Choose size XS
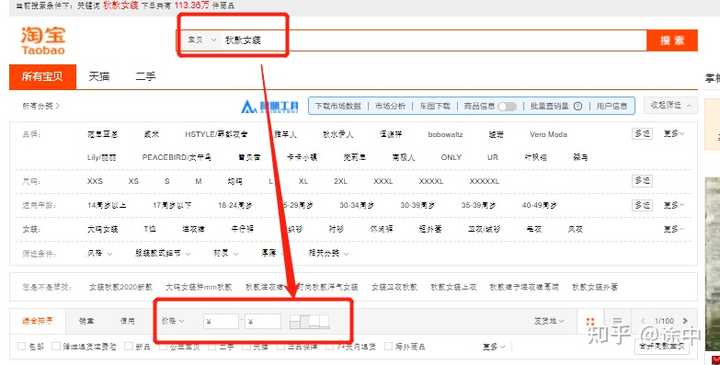Image resolution: width=720 pixels, height=365 pixels. tap(133, 181)
